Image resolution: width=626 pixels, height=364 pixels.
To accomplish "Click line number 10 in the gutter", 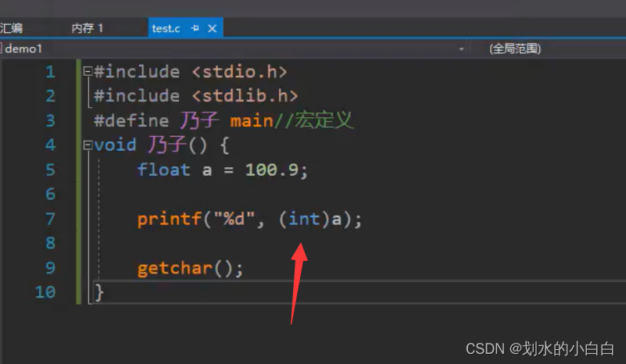I will 45,292.
